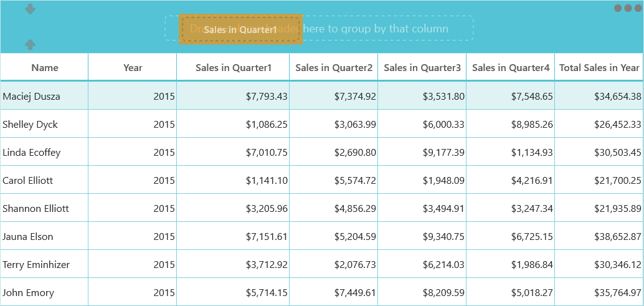644x306 pixels.
Task: Click the three-dots icon at the top right
Action: pos(628,8)
